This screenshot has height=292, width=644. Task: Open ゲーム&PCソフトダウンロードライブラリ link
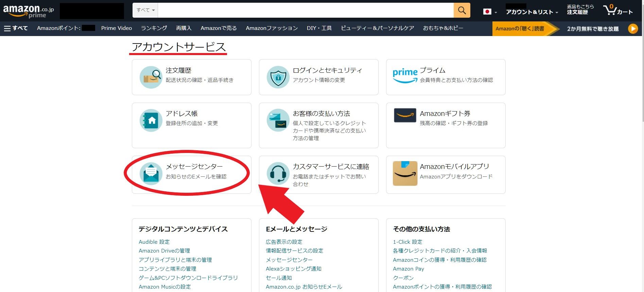[x=188, y=278]
